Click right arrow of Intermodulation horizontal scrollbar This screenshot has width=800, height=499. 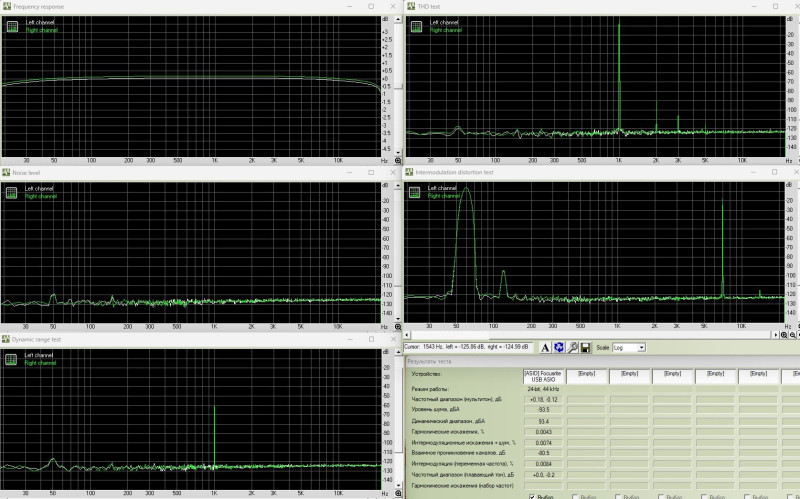(x=776, y=335)
